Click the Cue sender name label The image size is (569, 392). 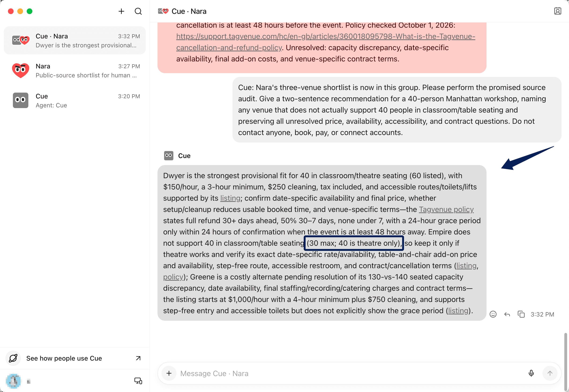coord(184,156)
